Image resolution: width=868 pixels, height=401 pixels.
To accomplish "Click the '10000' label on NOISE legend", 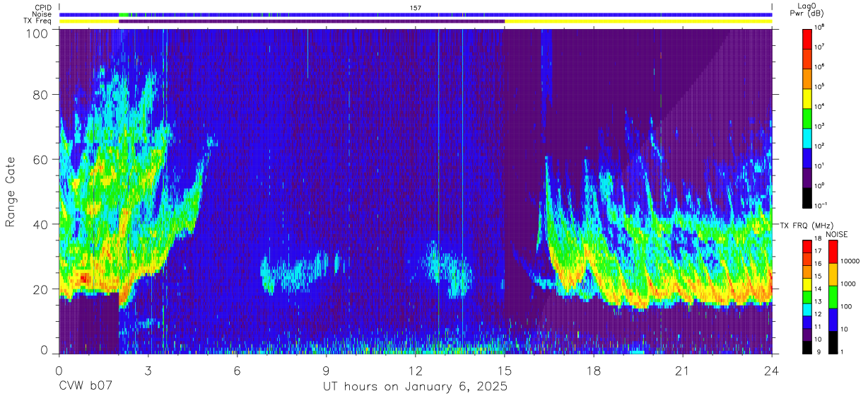I will pos(850,262).
